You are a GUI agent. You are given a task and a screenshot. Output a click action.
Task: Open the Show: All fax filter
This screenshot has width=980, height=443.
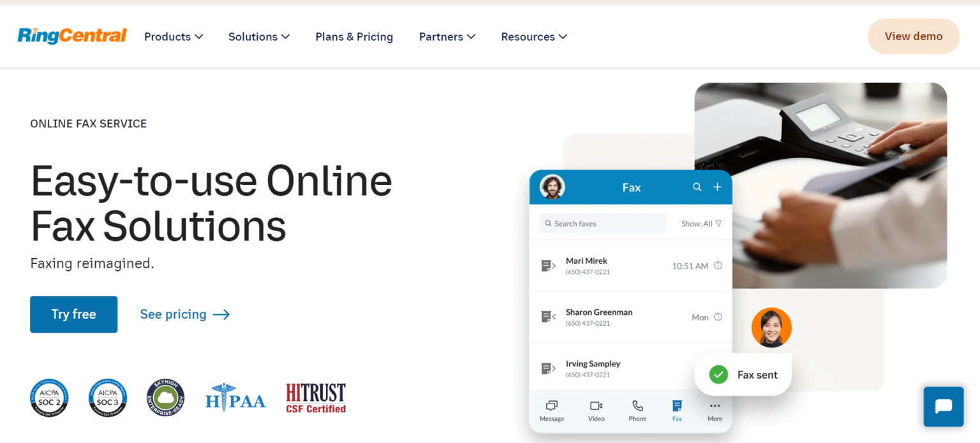(x=697, y=223)
